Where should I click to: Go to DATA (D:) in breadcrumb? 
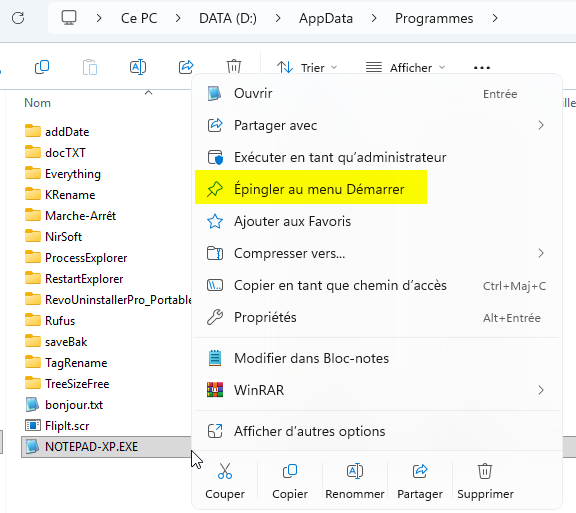228,18
